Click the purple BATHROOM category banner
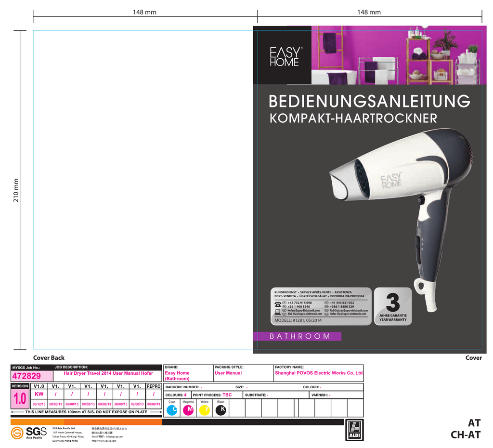 297,336
